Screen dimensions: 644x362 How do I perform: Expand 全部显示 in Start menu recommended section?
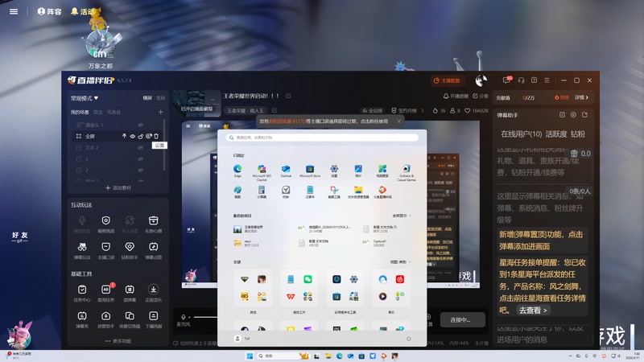(401, 216)
